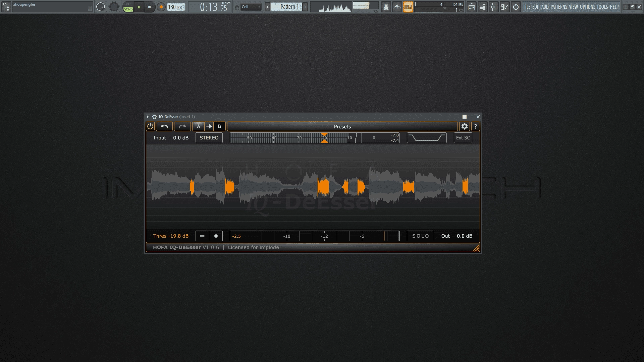Viewport: 644px width, 362px height.
Task: Open the VIEW menu
Action: (x=573, y=7)
